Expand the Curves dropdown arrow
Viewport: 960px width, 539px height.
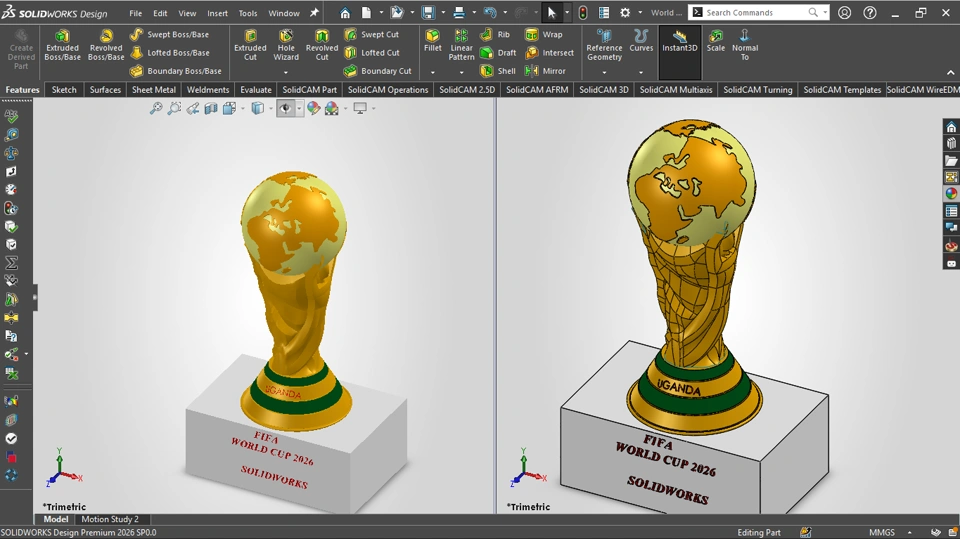click(x=641, y=72)
